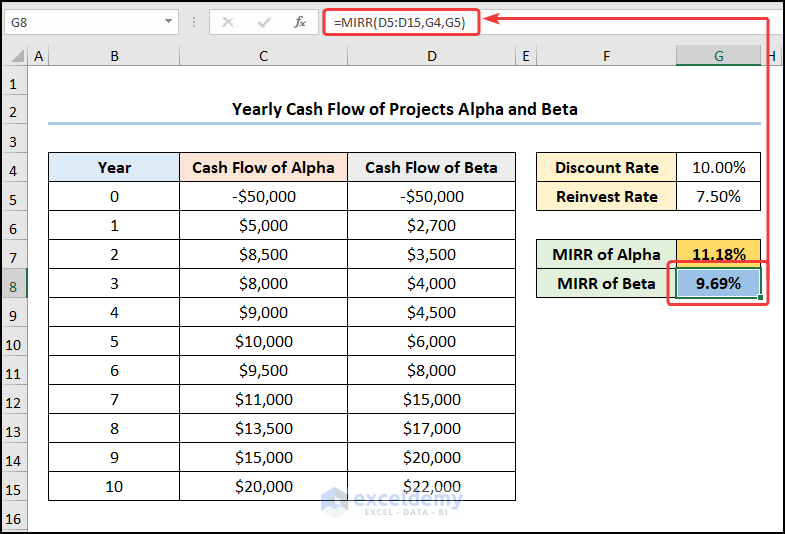Click the Discount Rate 10.00% cell

click(718, 168)
